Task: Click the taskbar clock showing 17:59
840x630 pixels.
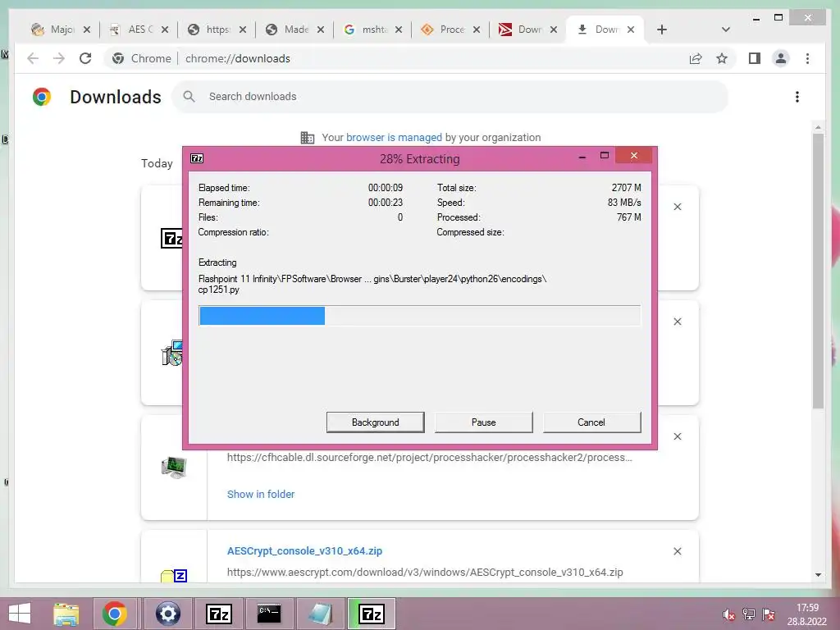Action: click(x=807, y=614)
